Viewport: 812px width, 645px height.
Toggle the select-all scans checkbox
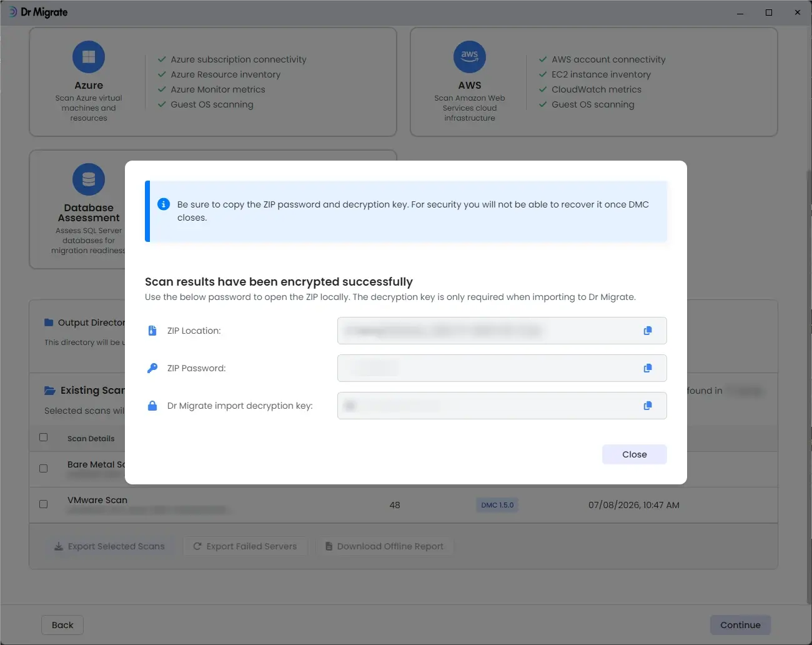tap(43, 437)
